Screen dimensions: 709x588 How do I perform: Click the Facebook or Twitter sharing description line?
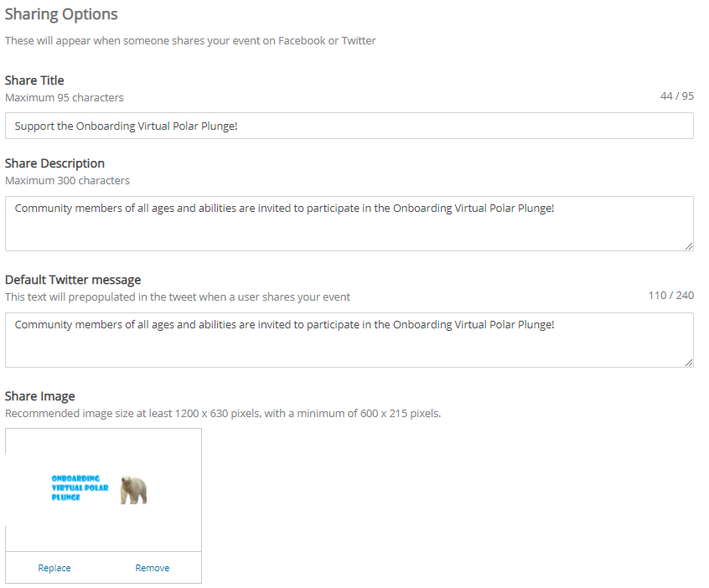pos(190,40)
